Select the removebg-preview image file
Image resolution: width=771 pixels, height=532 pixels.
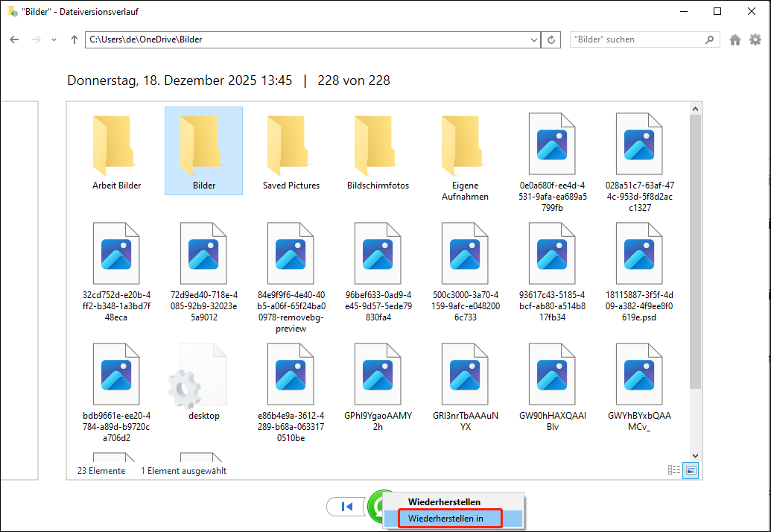point(291,277)
